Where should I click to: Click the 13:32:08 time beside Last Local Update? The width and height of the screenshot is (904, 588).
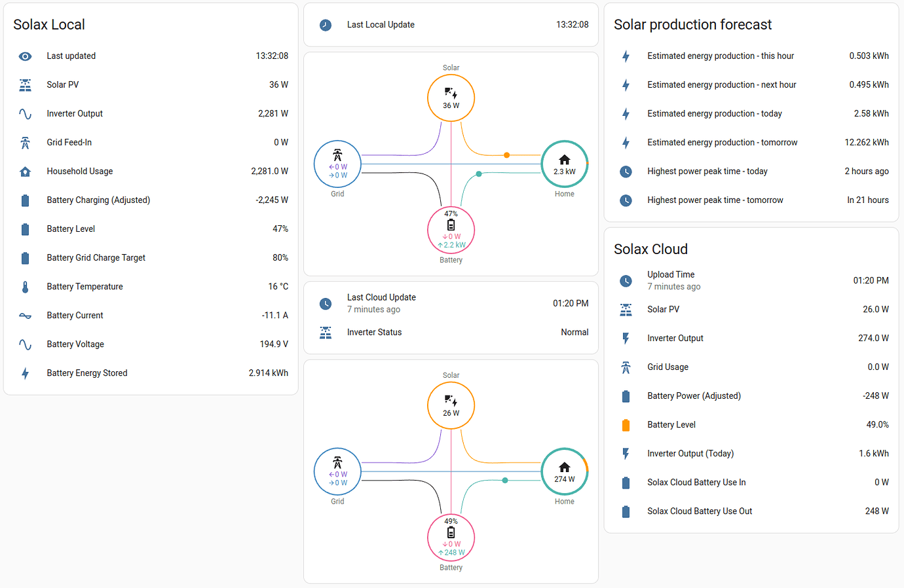pos(572,24)
